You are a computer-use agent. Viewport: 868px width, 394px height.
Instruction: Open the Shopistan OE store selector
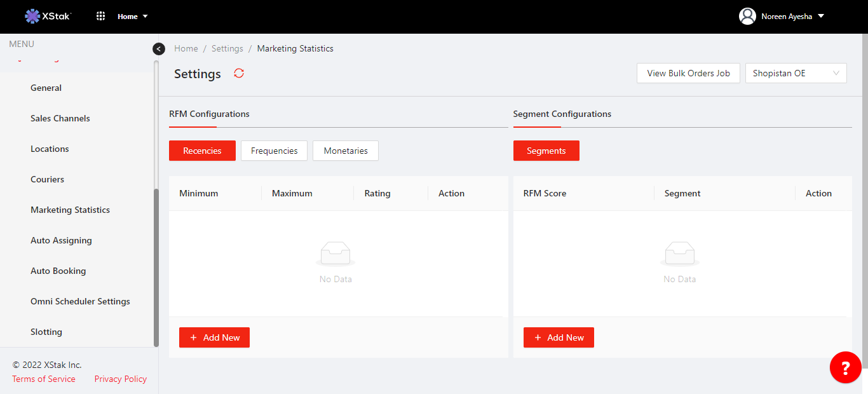point(796,73)
